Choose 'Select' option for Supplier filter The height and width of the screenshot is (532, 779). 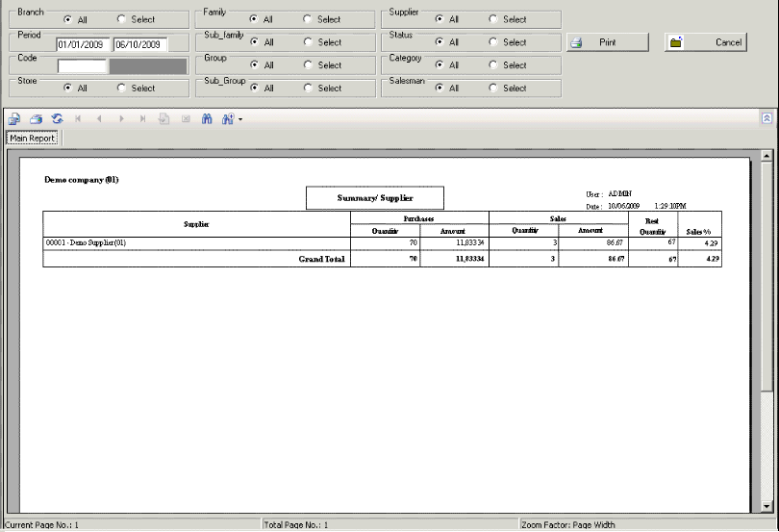(x=492, y=19)
